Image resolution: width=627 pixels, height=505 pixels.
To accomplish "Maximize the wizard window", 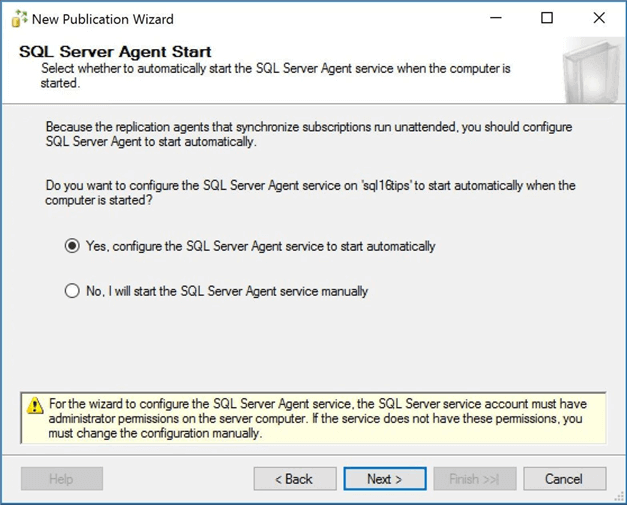I will pos(547,18).
